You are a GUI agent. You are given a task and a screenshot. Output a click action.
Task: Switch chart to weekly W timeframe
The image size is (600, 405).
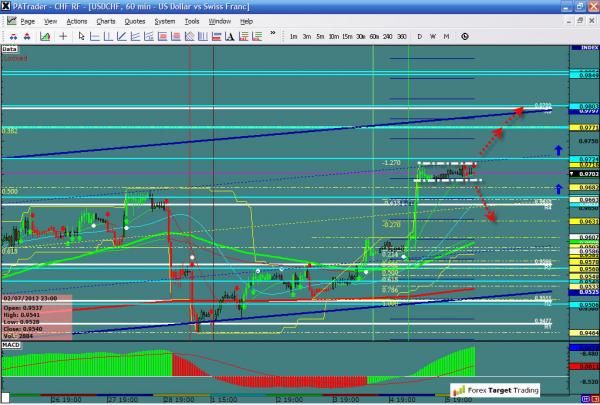coord(433,37)
